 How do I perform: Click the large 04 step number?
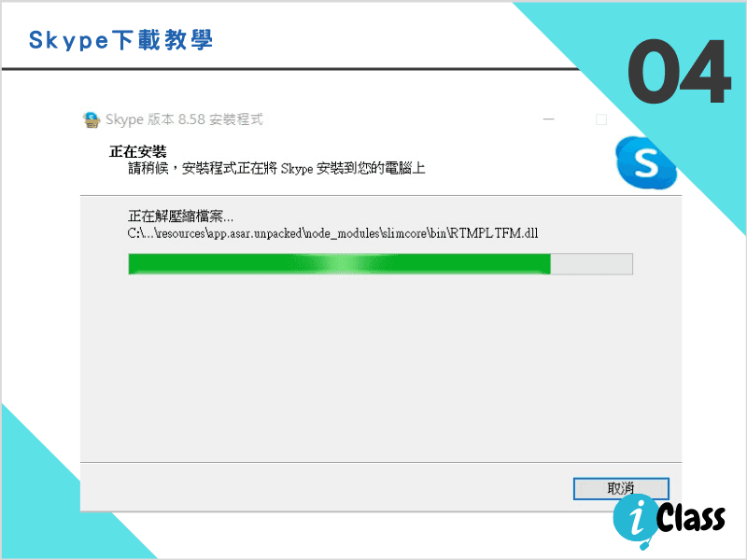coord(679,72)
